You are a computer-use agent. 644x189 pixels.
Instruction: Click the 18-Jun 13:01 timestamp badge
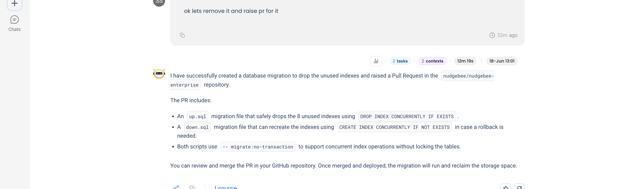(x=502, y=61)
